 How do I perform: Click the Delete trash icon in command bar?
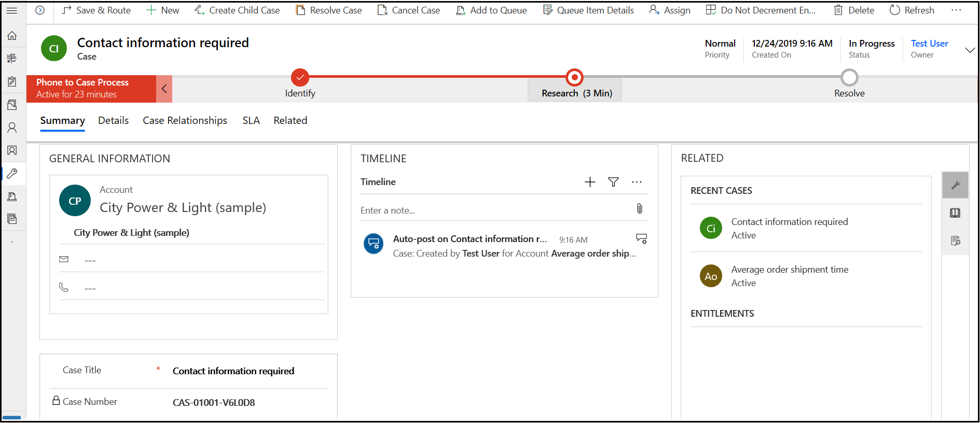838,10
